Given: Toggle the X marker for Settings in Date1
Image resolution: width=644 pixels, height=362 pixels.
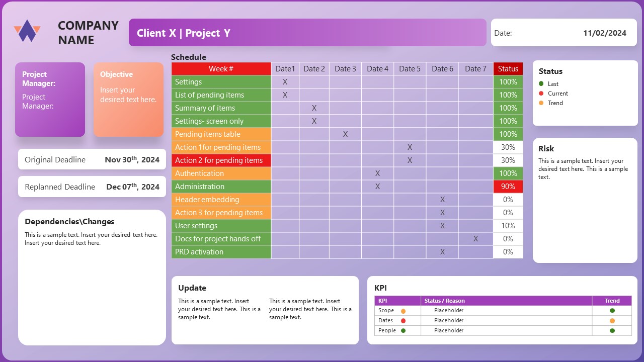Looking at the screenshot, I should tap(285, 81).
